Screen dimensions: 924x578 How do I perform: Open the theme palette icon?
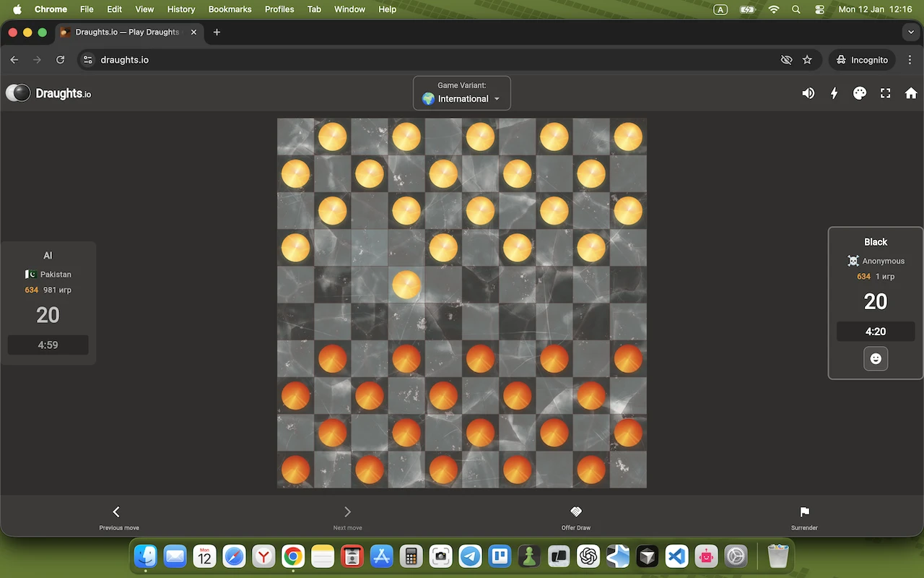pos(859,92)
